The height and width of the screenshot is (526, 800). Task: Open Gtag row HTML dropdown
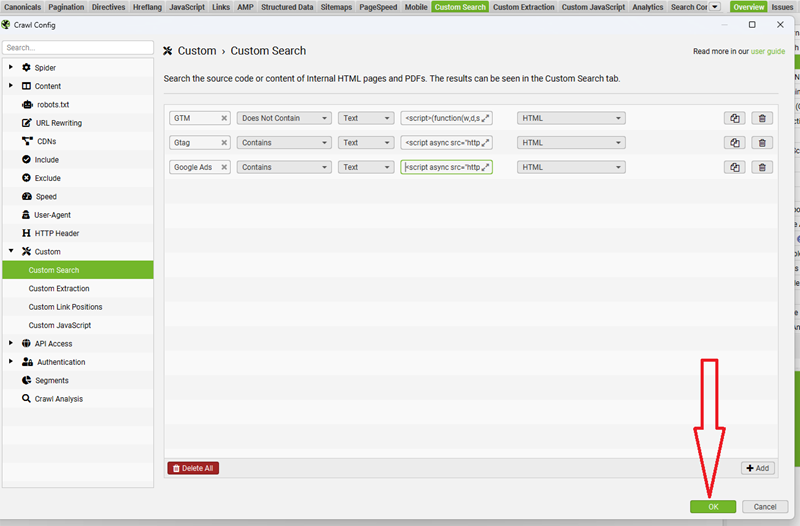pos(571,142)
